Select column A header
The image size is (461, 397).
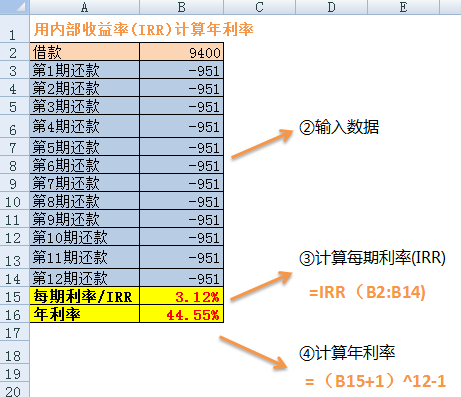pyautogui.click(x=84, y=7)
